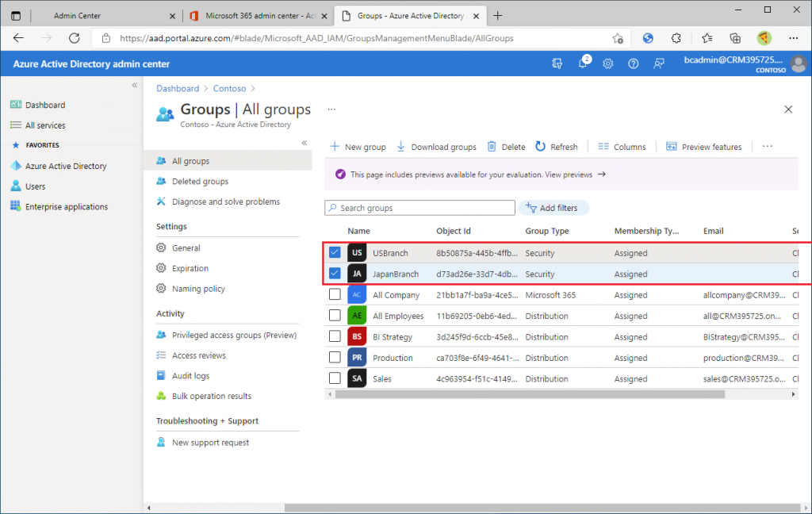Open browser favorites list icon
Image resolution: width=812 pixels, height=514 pixels.
tap(707, 38)
